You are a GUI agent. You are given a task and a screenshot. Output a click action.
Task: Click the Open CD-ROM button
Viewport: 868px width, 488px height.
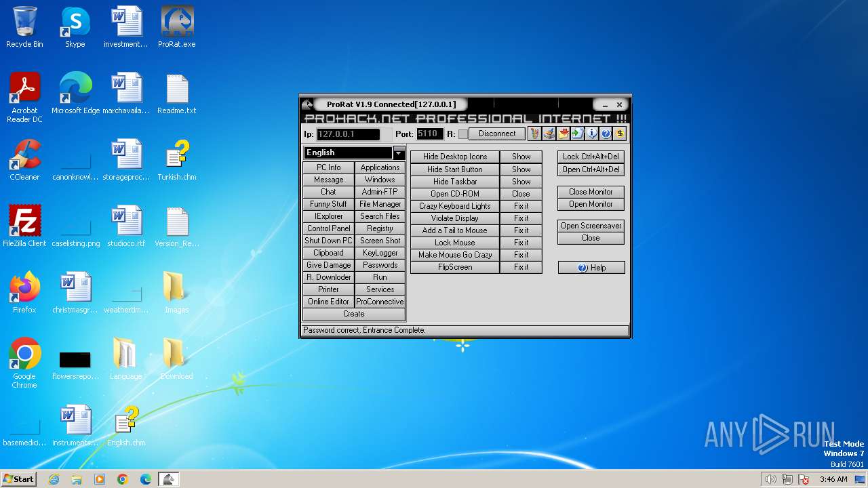click(x=455, y=194)
